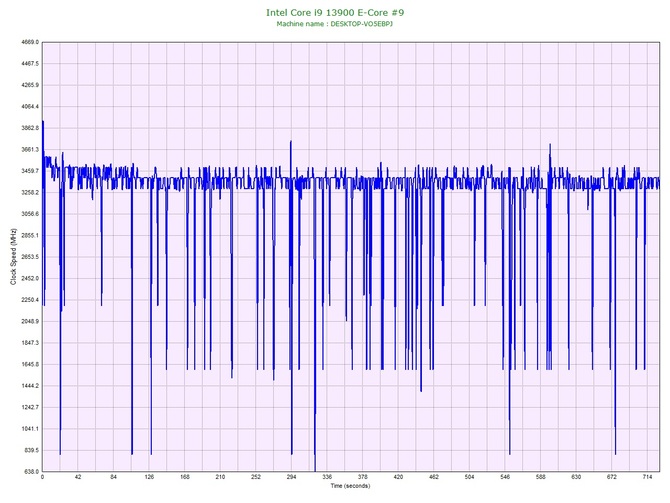Click the 4064.4 y-axis tick label

pyautogui.click(x=30, y=106)
